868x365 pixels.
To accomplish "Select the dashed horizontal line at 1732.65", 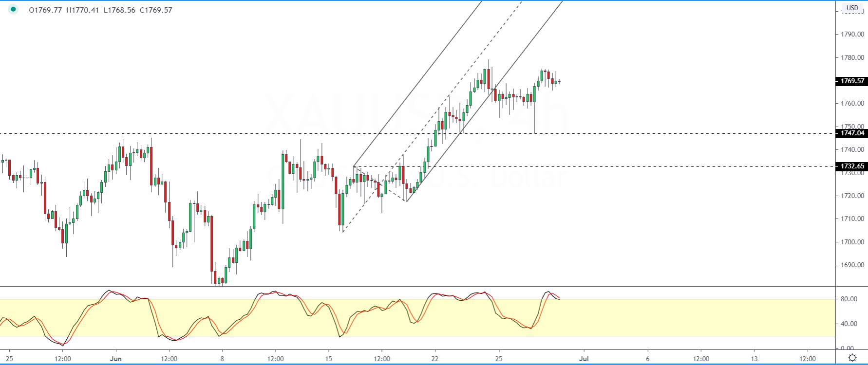I will [594, 166].
